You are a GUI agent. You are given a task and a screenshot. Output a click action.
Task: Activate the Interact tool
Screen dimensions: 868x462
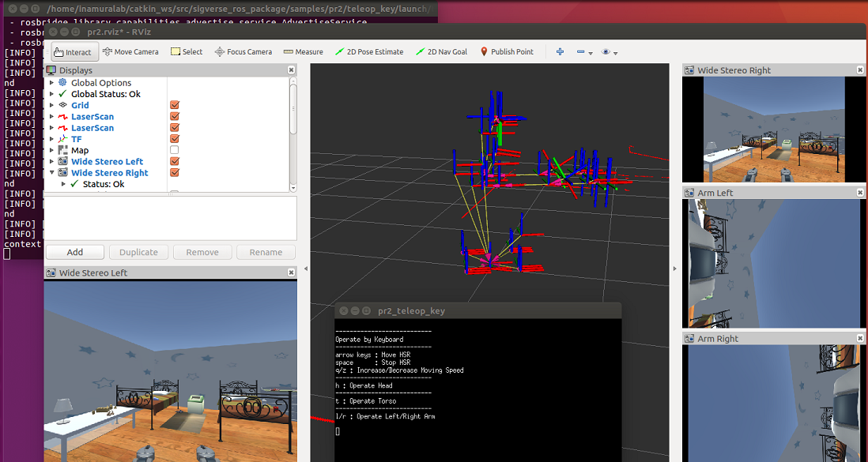[73, 52]
